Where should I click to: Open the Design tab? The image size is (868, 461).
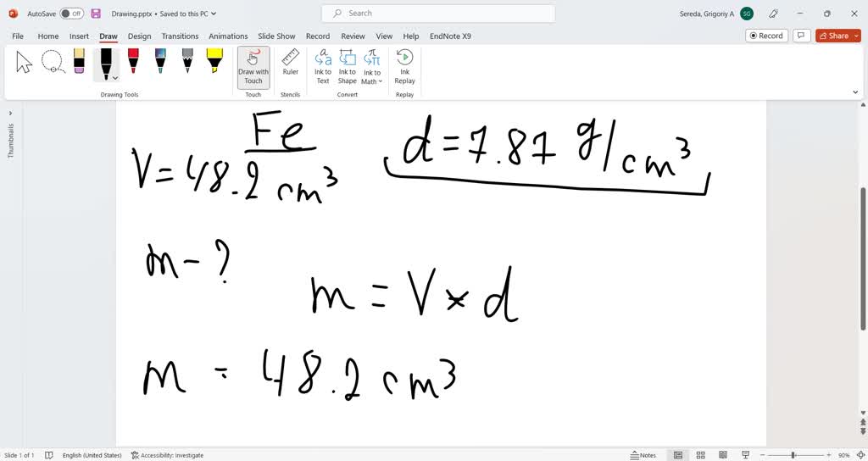coord(140,36)
